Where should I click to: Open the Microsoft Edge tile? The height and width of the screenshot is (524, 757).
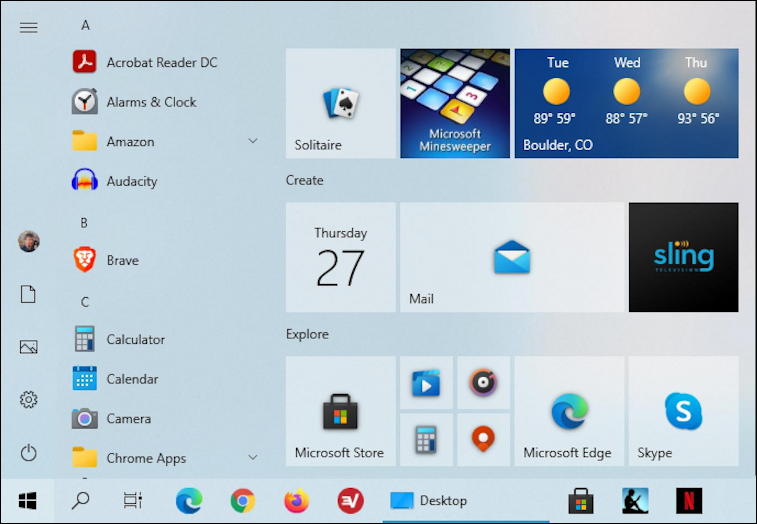[x=569, y=411]
